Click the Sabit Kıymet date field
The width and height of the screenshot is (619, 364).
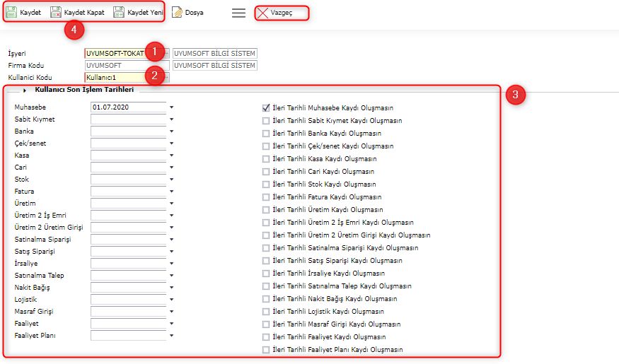[x=128, y=119]
